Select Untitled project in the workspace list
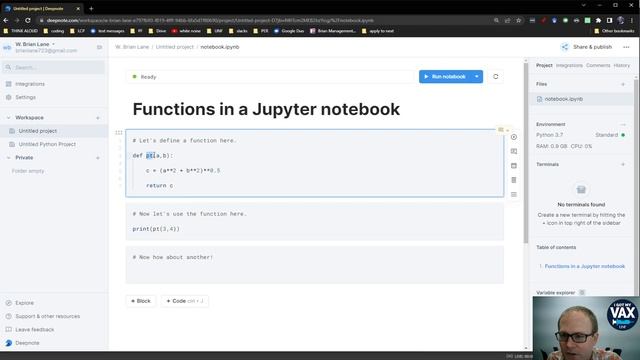 (x=53, y=131)
